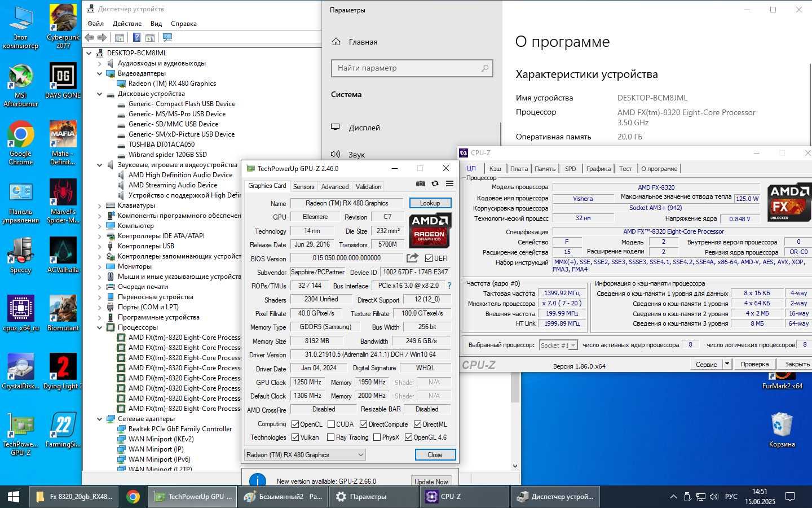This screenshot has width=812, height=508.
Task: Click the Back arrow in Device Manager toolbar
Action: 89,37
